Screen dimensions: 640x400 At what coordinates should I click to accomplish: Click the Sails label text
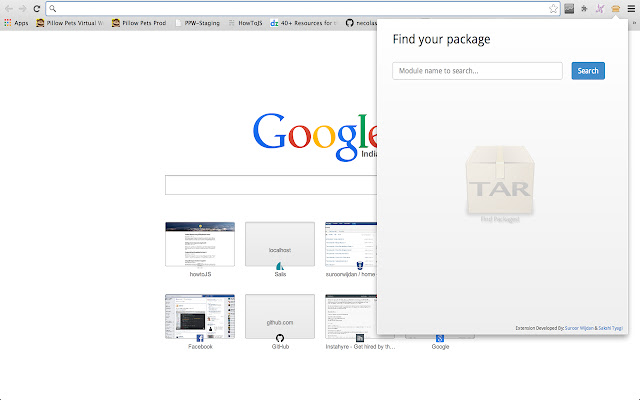point(280,274)
